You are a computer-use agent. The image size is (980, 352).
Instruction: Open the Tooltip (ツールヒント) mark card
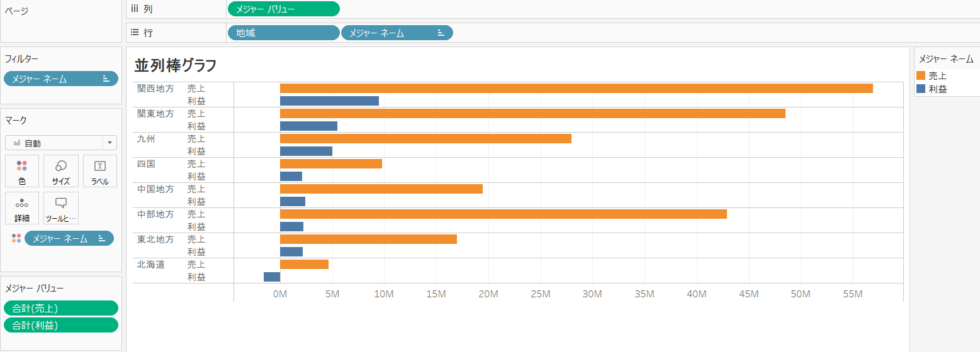click(61, 208)
